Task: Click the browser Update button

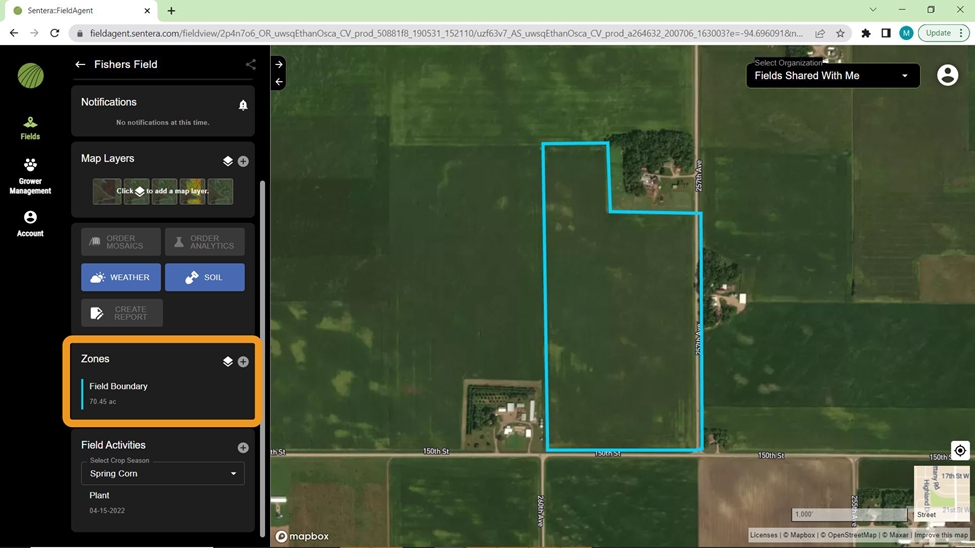Action: point(942,33)
